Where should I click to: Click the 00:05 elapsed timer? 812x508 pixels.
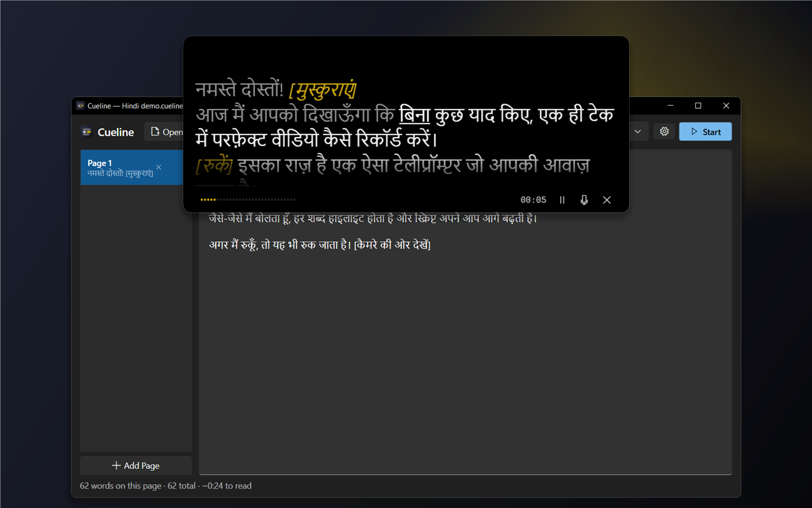point(533,200)
